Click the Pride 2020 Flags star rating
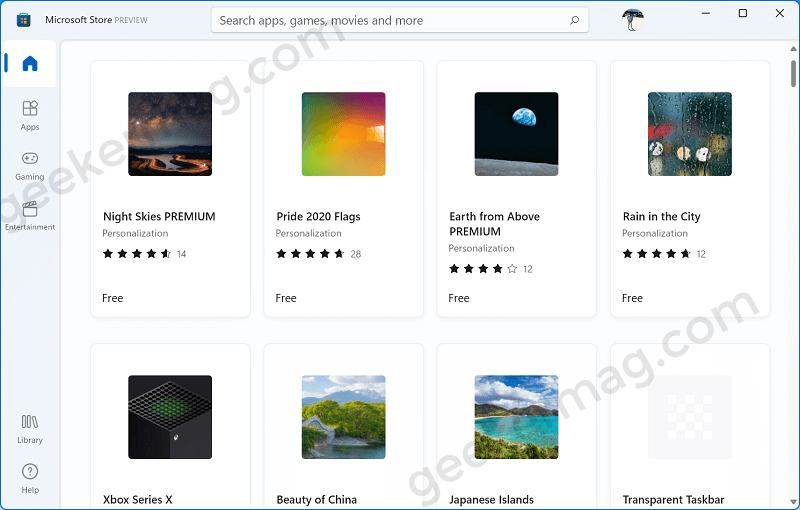The image size is (800, 510). tap(310, 254)
